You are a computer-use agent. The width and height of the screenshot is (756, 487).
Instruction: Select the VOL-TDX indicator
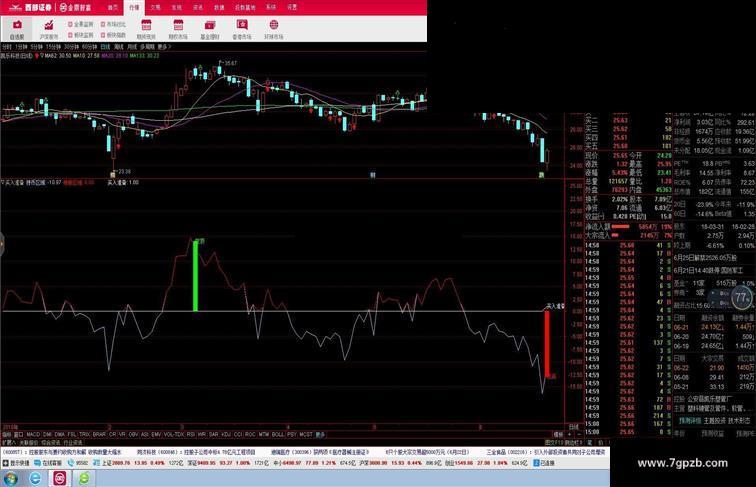point(174,434)
